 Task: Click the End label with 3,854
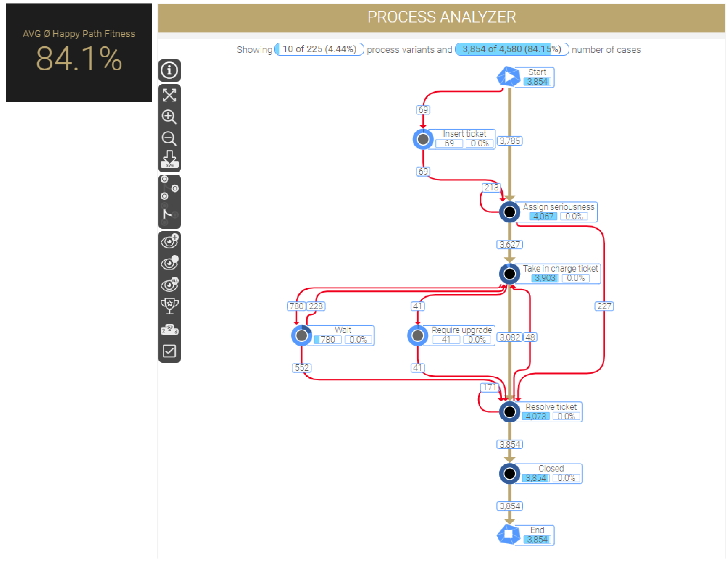coord(537,535)
